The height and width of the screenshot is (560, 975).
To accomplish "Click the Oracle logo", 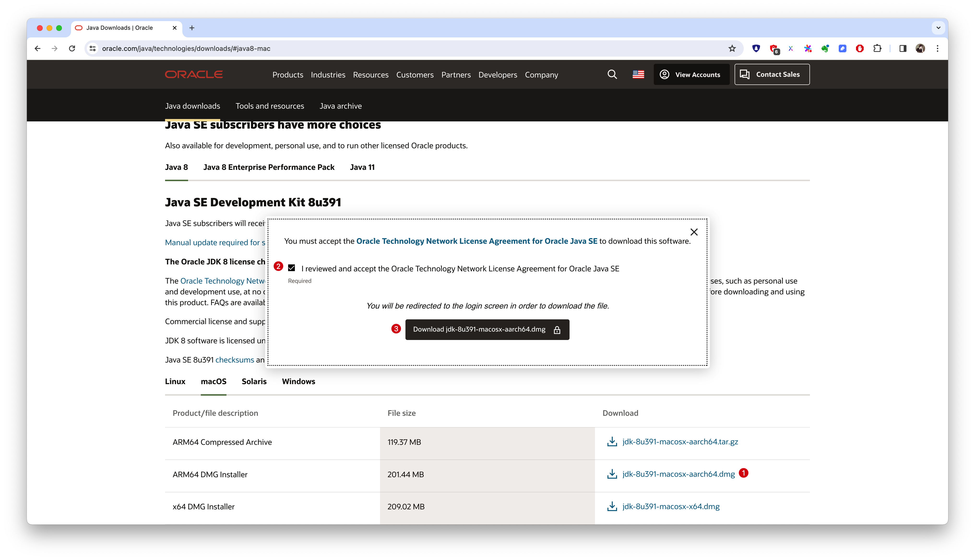I will pos(194,74).
